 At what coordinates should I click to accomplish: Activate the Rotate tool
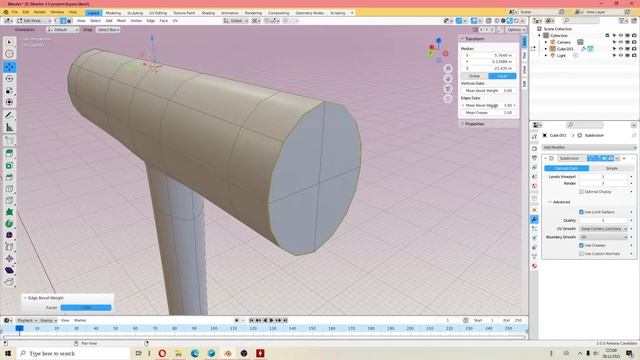click(x=9, y=78)
